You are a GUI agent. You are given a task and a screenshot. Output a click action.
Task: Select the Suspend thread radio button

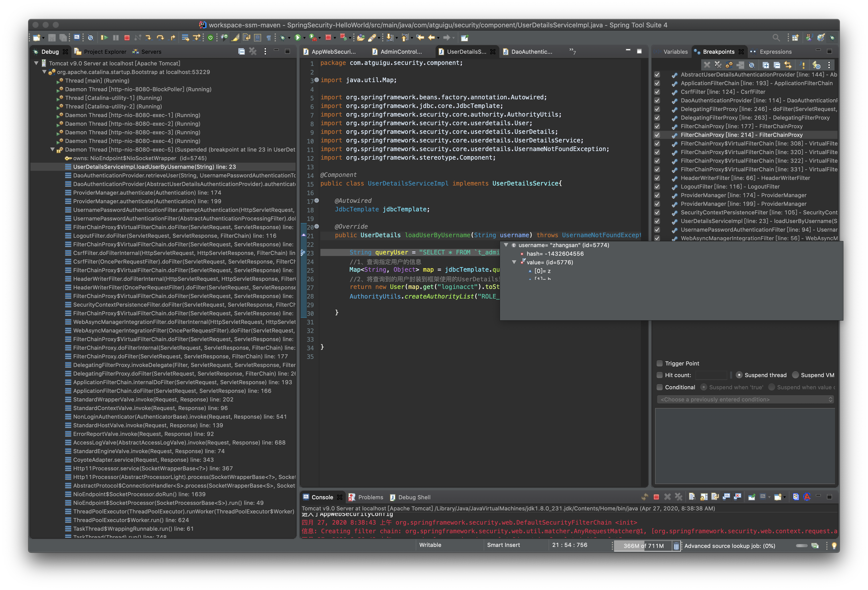(739, 375)
